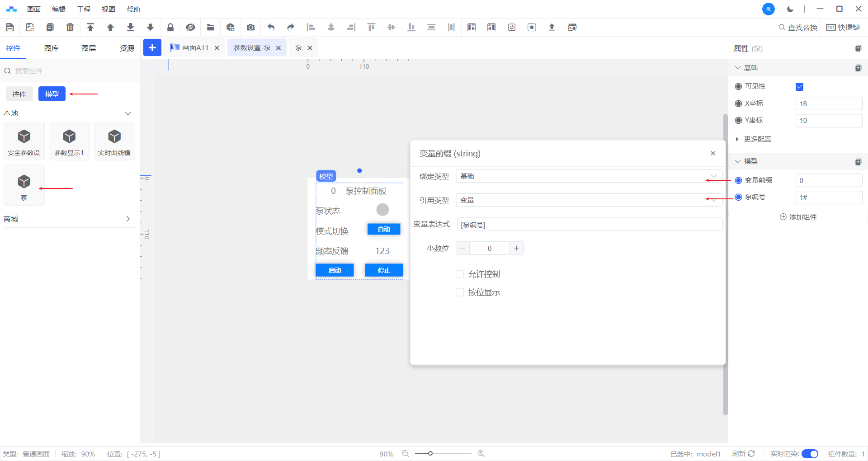Screen dimensions: 868x461
Task: Click the zoom slider handle
Action: pyautogui.click(x=430, y=453)
